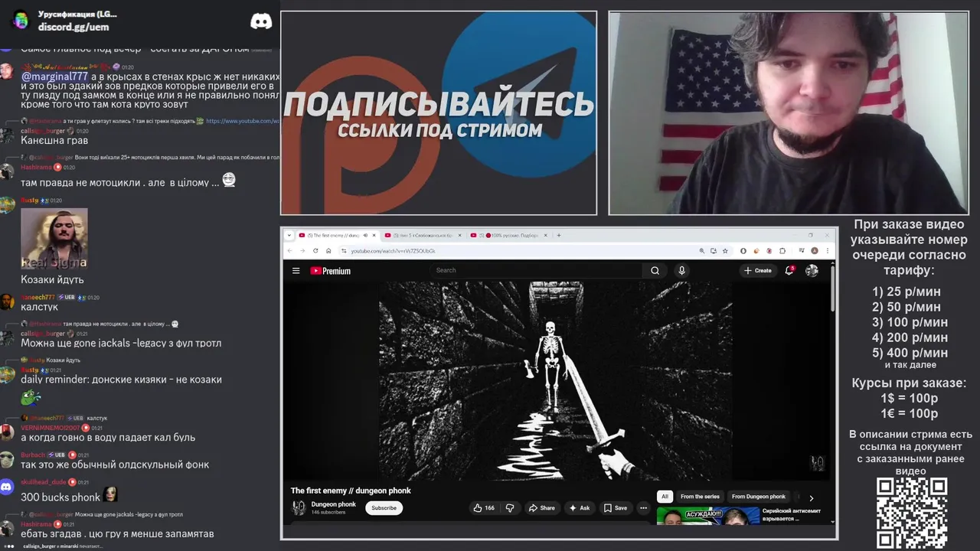Click chat message '300 bucks phonk'
This screenshot has height=551, width=980.
tap(60, 497)
